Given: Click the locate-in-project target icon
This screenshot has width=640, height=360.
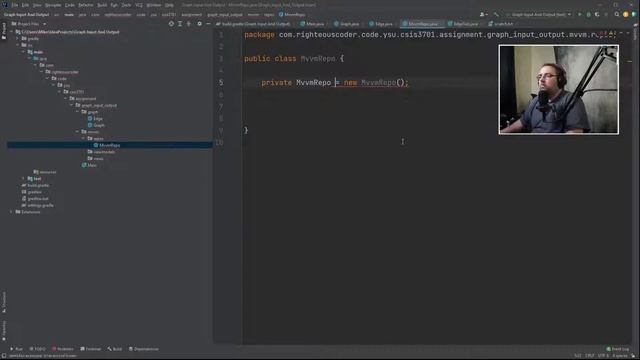Looking at the screenshot, I should pos(171,24).
